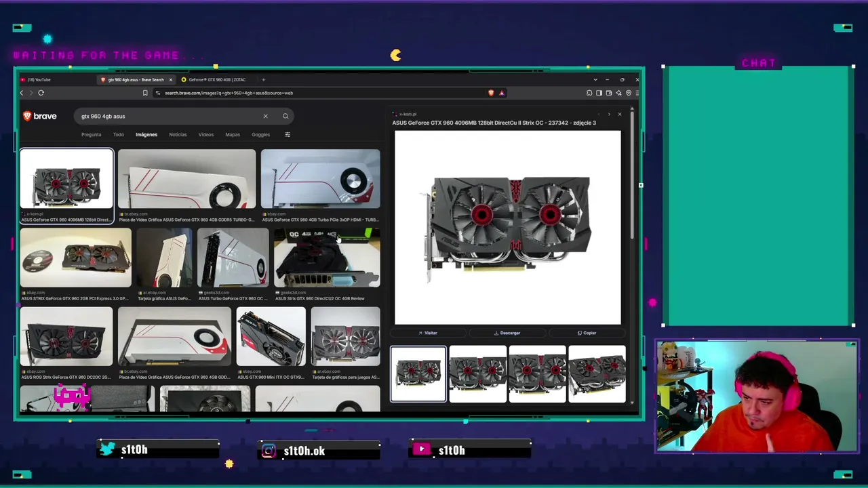
Task: Go back with the browser back arrow
Action: pos(22,93)
